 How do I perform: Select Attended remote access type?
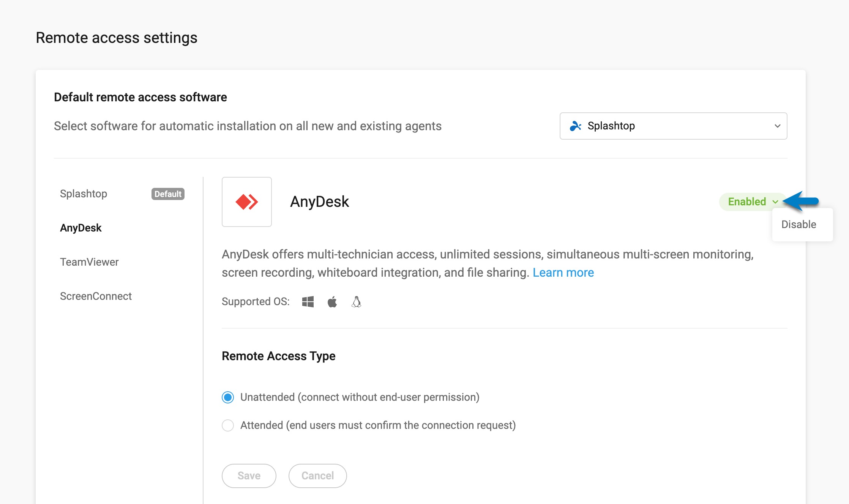point(228,425)
